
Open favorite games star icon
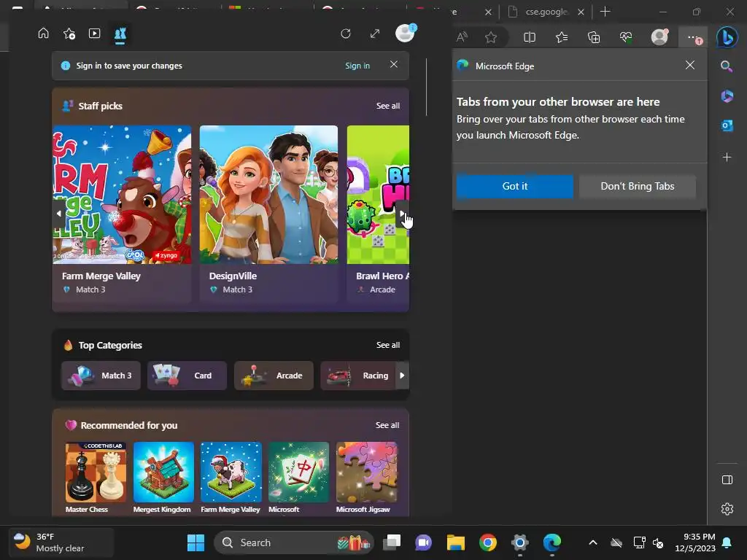tap(69, 34)
